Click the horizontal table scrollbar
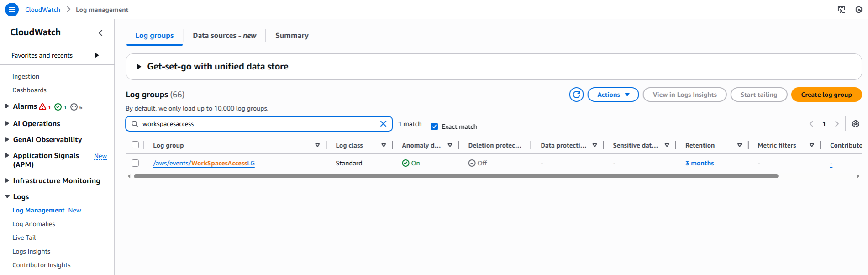The height and width of the screenshot is (275, 868). 456,176
